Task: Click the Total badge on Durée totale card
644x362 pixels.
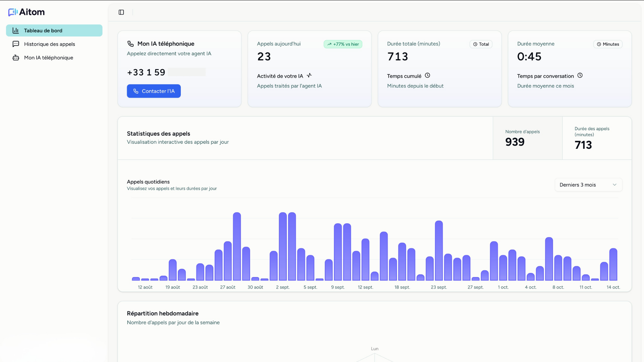Action: pyautogui.click(x=481, y=44)
